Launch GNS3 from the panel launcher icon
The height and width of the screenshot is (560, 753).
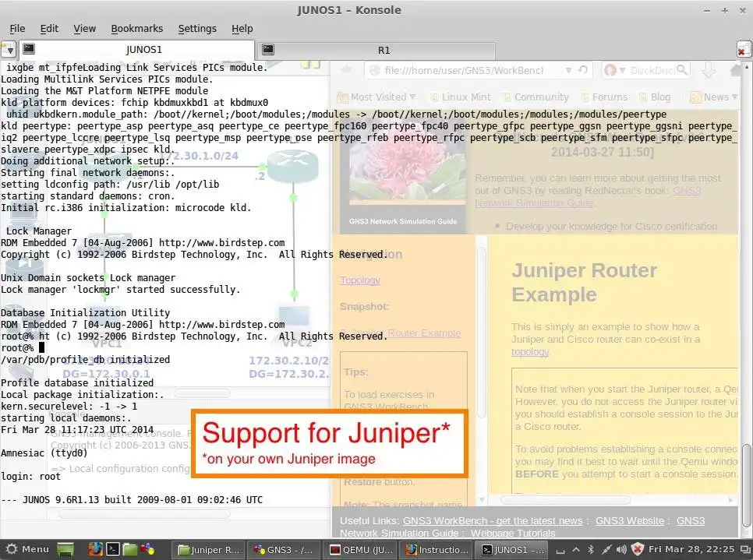tap(147, 549)
